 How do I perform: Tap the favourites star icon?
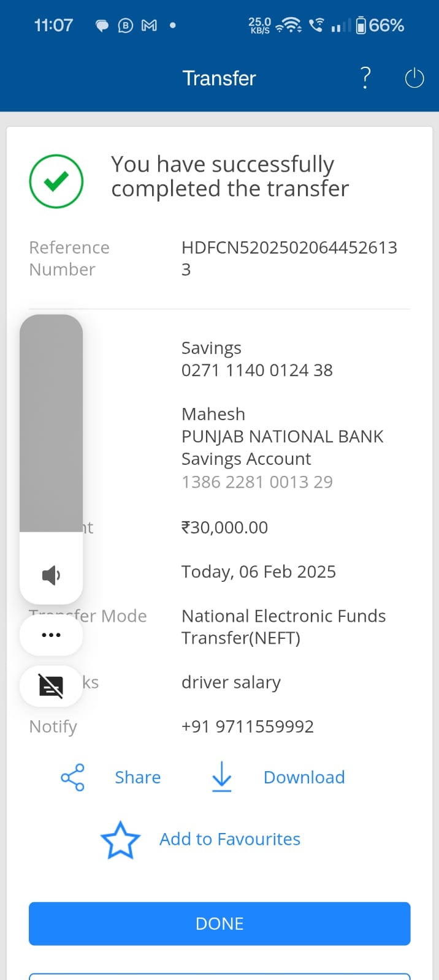pos(120,840)
